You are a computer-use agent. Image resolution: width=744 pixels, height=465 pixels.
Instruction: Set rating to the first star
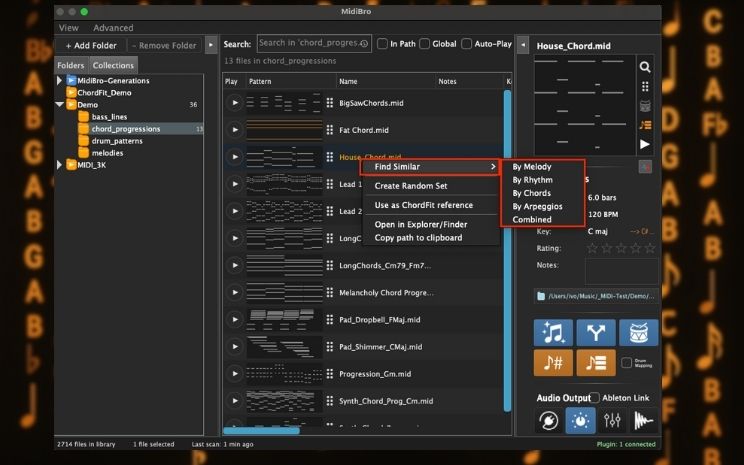pyautogui.click(x=592, y=248)
